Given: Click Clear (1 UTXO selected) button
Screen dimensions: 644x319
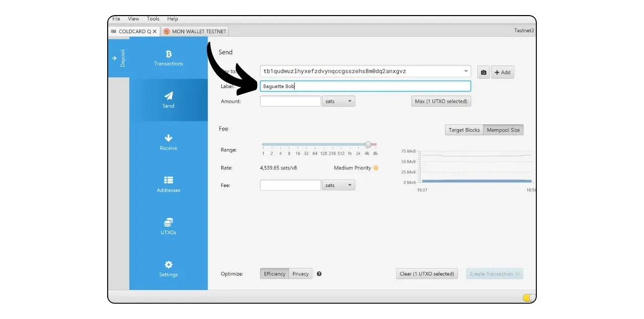Looking at the screenshot, I should (427, 274).
